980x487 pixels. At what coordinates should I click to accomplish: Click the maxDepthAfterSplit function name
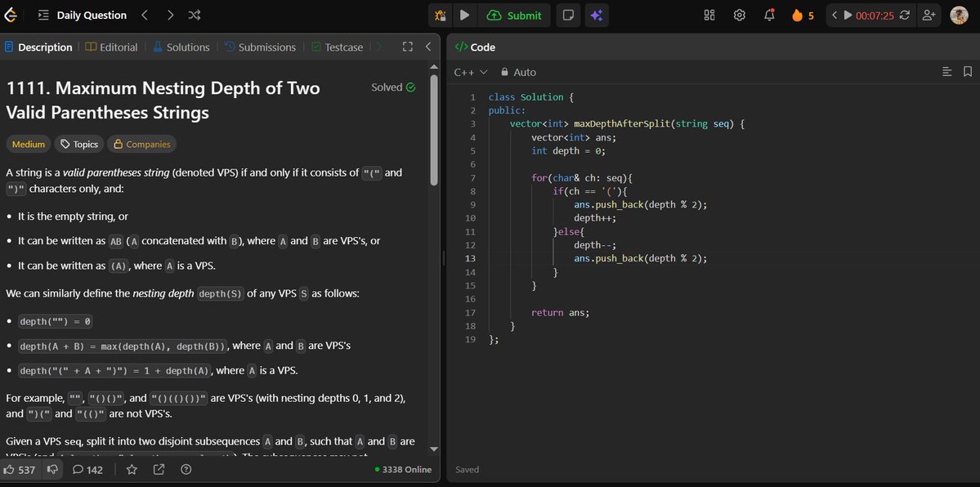[622, 124]
